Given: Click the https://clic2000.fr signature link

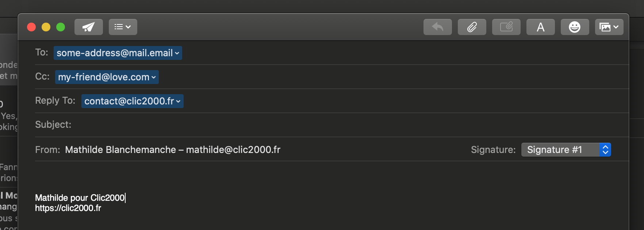Looking at the screenshot, I should 68,208.
